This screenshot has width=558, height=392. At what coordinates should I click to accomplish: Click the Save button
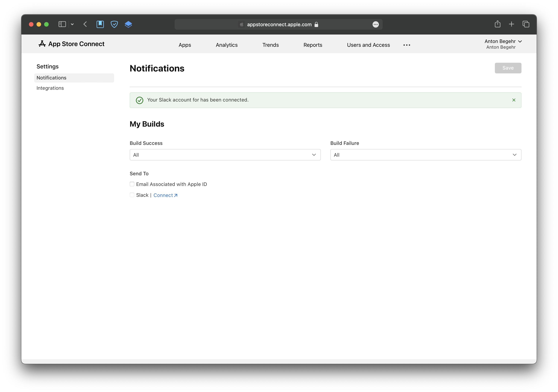[508, 68]
